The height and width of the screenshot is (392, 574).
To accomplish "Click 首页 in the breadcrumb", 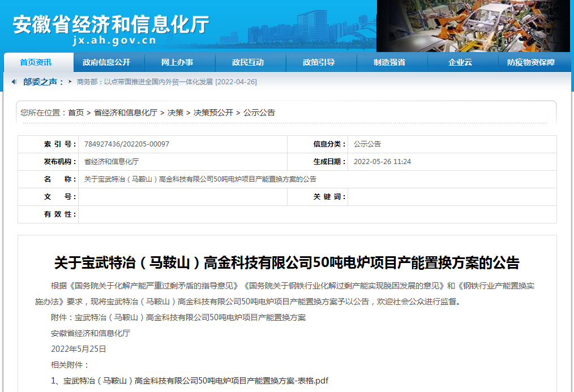I will (x=76, y=113).
